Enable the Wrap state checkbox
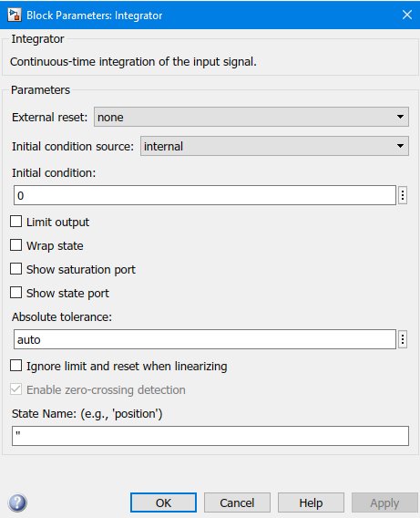 point(15,245)
